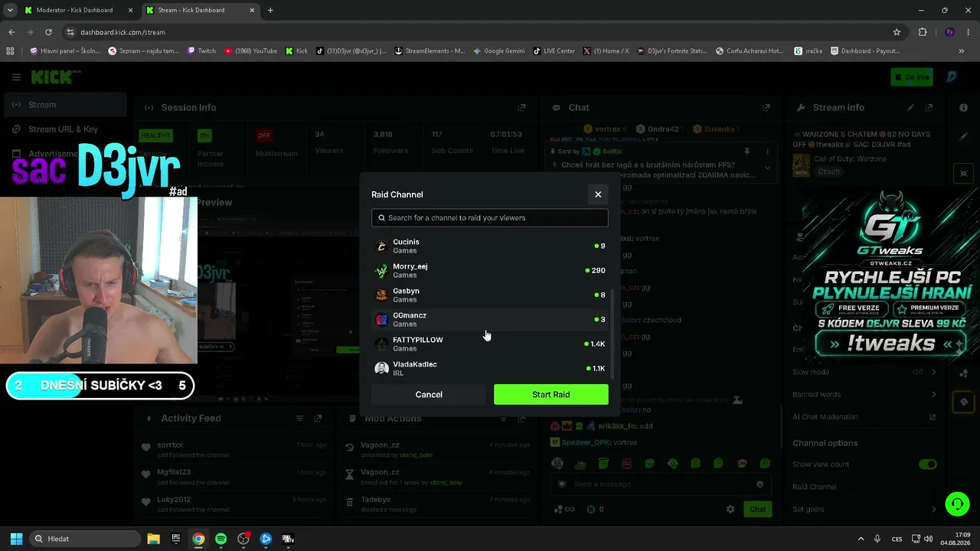Open chat settings gear

730,509
